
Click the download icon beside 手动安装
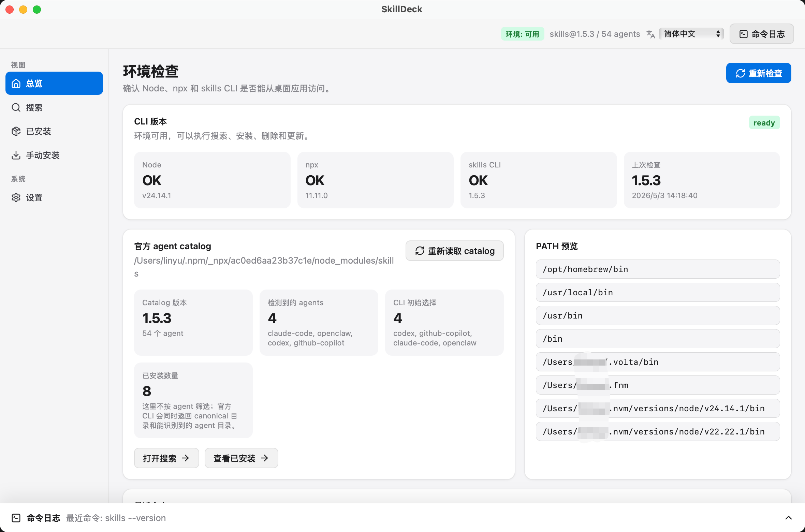pyautogui.click(x=16, y=155)
